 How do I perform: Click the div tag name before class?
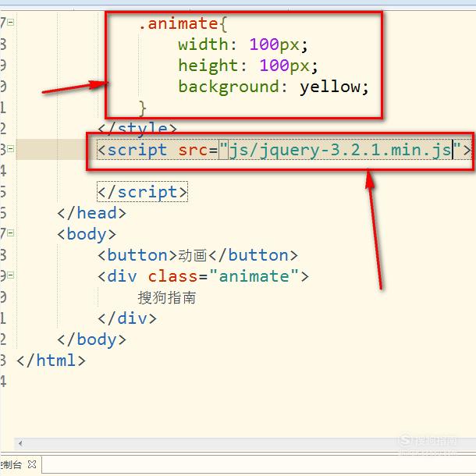point(122,276)
